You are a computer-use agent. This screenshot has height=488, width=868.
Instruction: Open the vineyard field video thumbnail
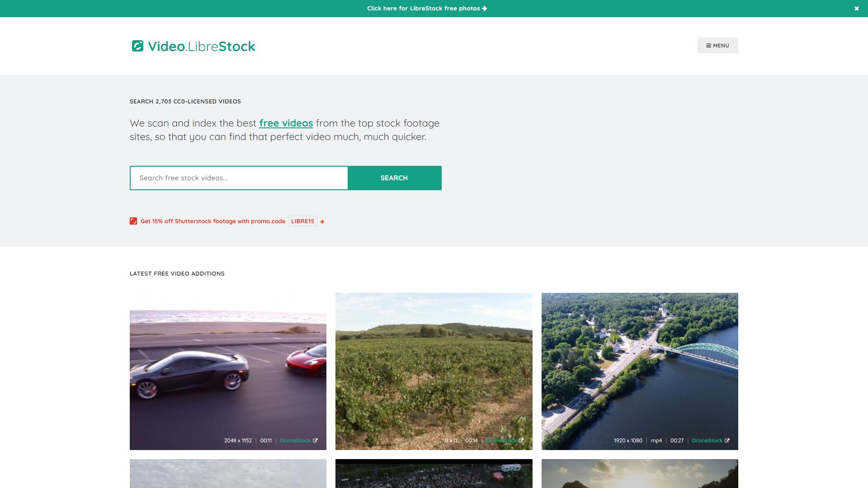pos(434,371)
